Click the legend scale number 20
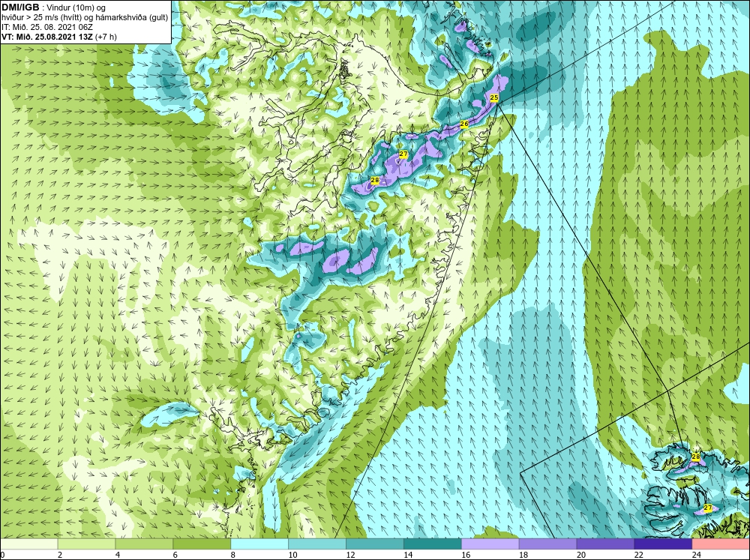 [581, 555]
